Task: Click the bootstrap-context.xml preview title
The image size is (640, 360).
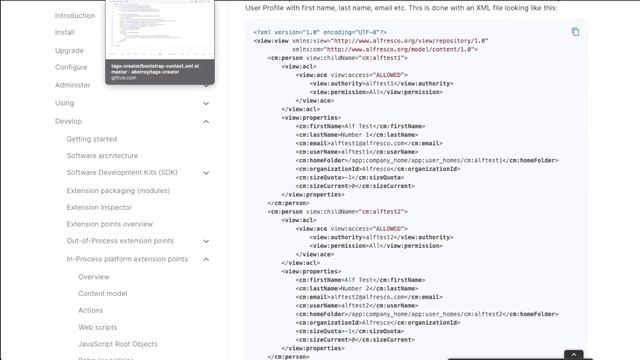Action: [155, 69]
